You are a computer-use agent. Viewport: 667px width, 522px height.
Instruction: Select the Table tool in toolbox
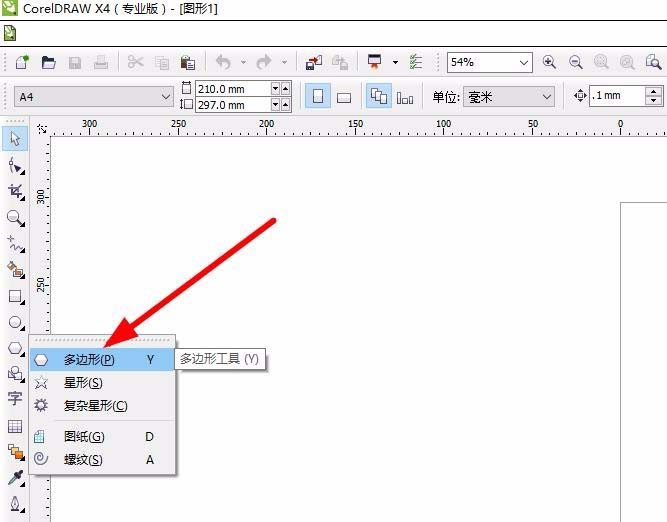(x=15, y=426)
